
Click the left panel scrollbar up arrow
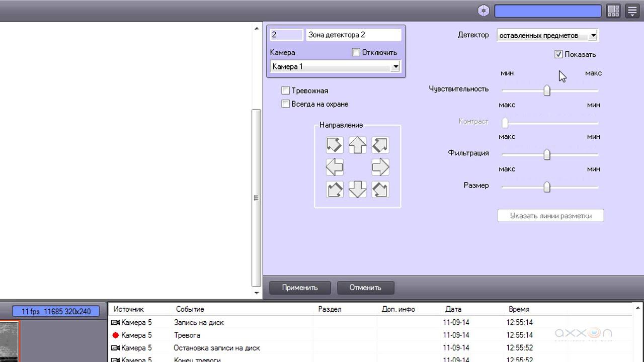click(257, 29)
